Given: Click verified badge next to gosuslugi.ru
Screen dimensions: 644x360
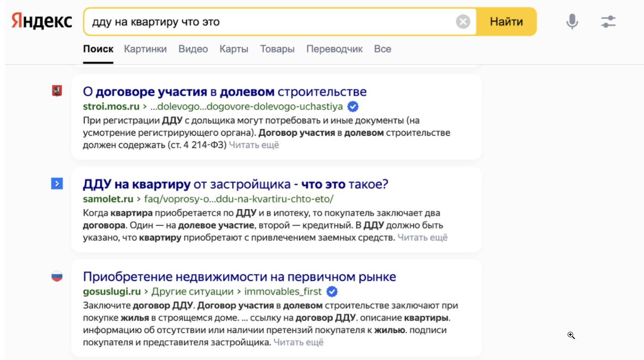Looking at the screenshot, I should coord(332,291).
